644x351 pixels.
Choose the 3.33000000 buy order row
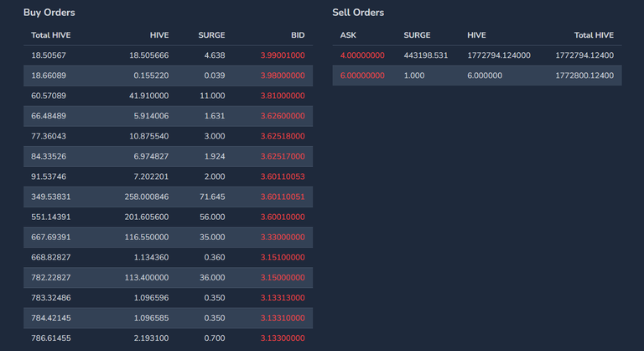(168, 237)
